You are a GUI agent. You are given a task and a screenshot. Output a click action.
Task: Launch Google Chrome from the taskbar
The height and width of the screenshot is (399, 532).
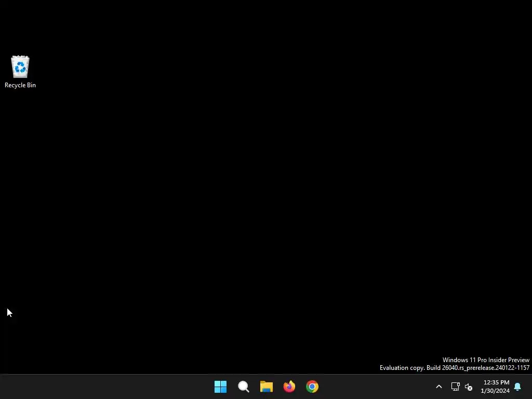312,387
